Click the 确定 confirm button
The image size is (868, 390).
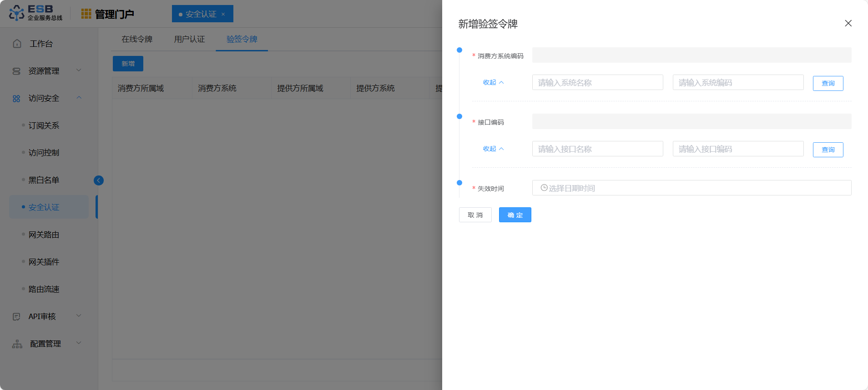[x=515, y=215]
